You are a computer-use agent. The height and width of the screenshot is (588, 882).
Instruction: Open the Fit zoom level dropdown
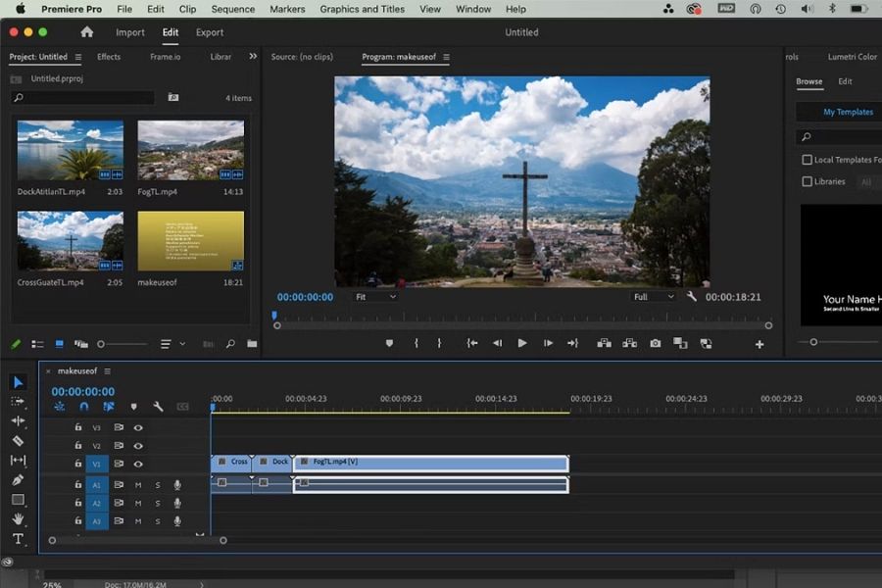pyautogui.click(x=375, y=297)
